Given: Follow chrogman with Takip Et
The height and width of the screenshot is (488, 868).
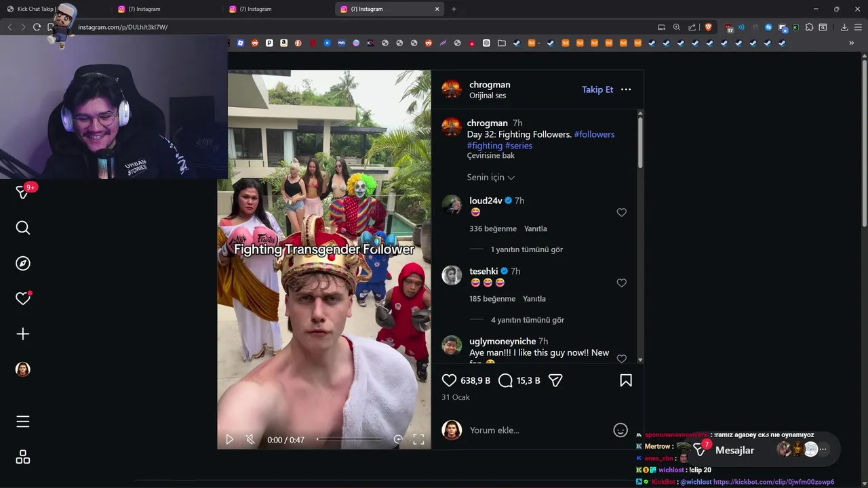Looking at the screenshot, I should (597, 89).
